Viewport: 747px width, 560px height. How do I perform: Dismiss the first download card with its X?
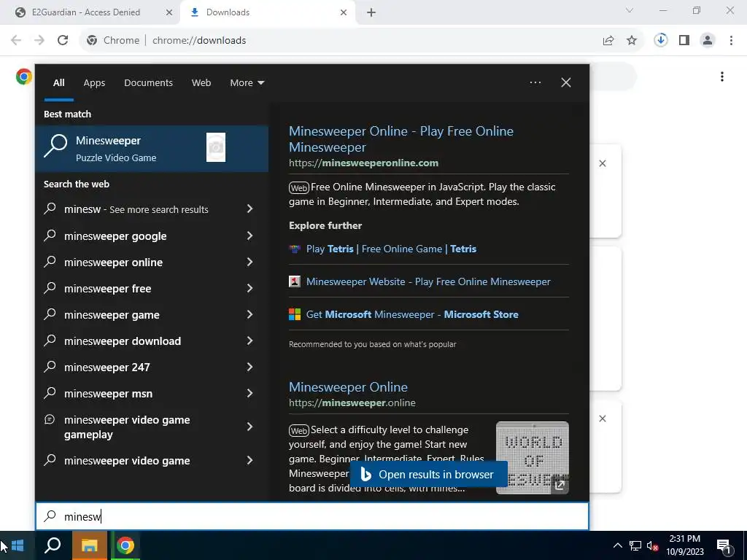[603, 163]
